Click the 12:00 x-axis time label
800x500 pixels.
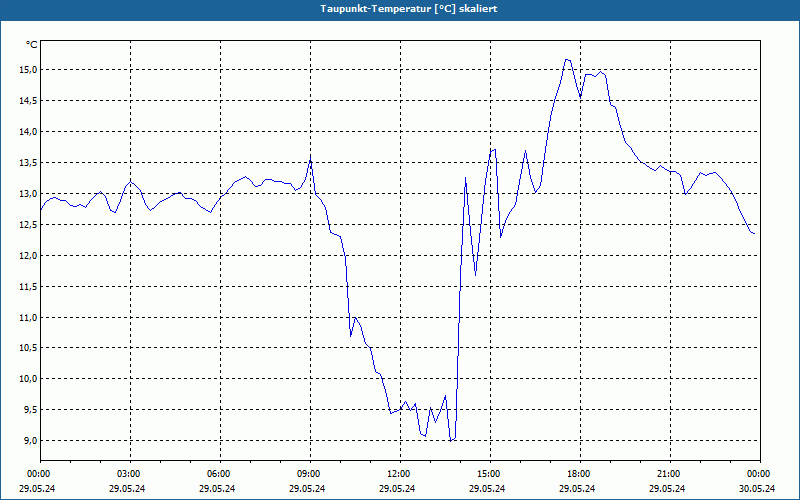point(401,474)
